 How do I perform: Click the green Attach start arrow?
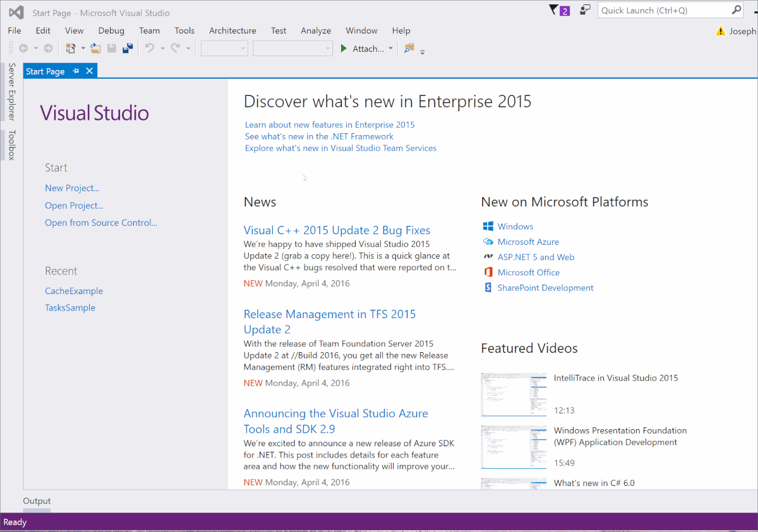[x=344, y=49]
